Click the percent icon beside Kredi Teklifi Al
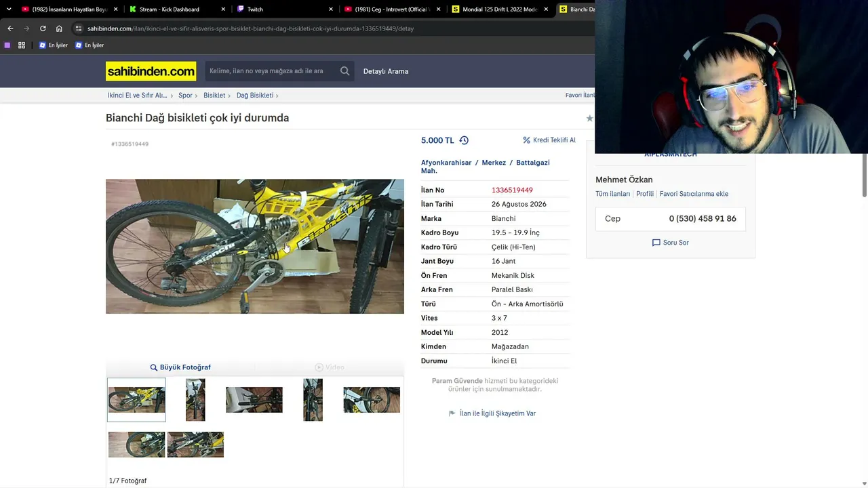Screen dimensions: 868x488 [x=526, y=140]
